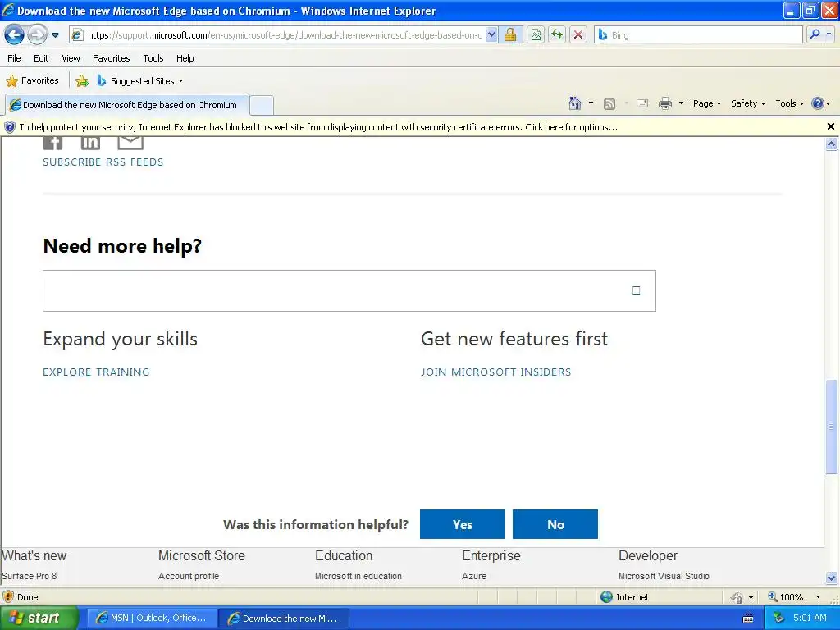Open the search provider dropdown arrow
The width and height of the screenshot is (840, 630).
click(829, 35)
